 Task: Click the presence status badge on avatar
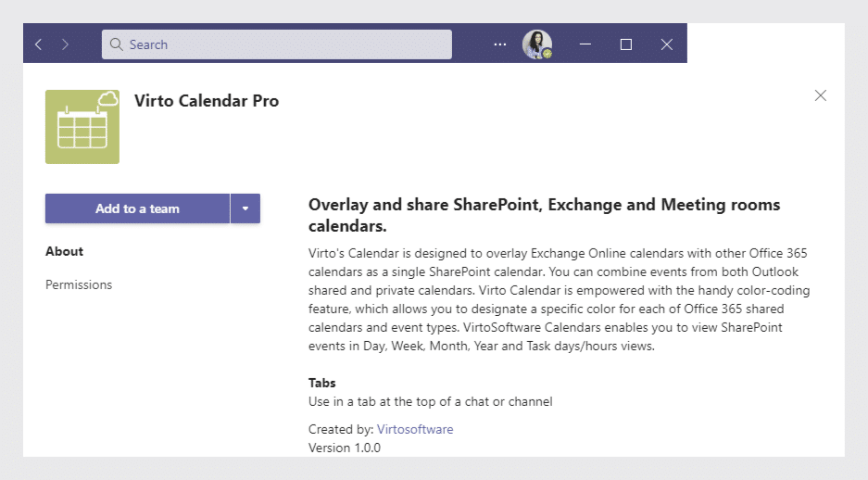pos(547,54)
